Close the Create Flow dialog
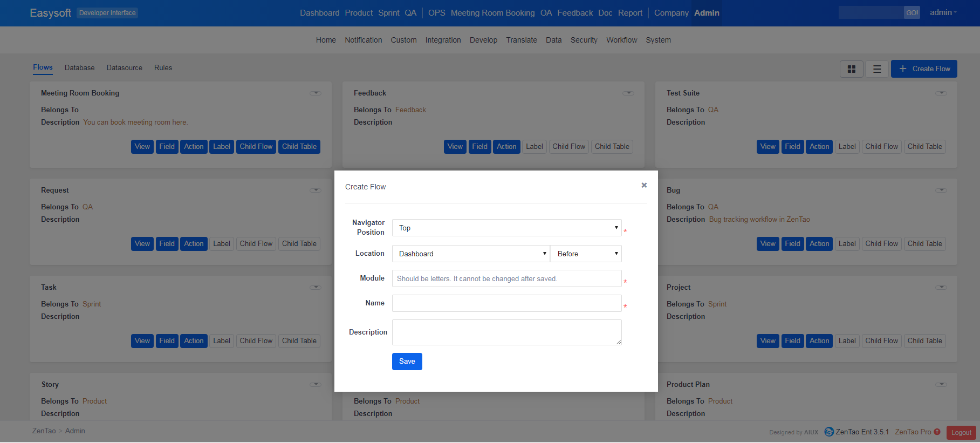The width and height of the screenshot is (980, 443). 644,185
